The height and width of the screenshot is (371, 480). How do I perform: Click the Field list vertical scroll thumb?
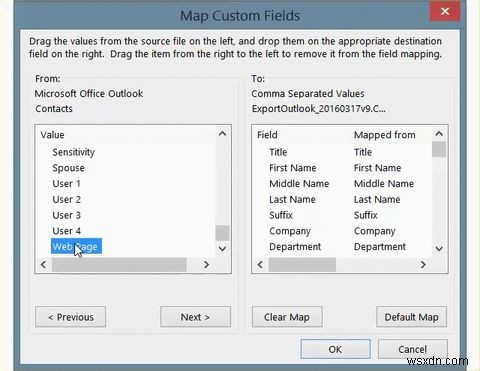439,149
